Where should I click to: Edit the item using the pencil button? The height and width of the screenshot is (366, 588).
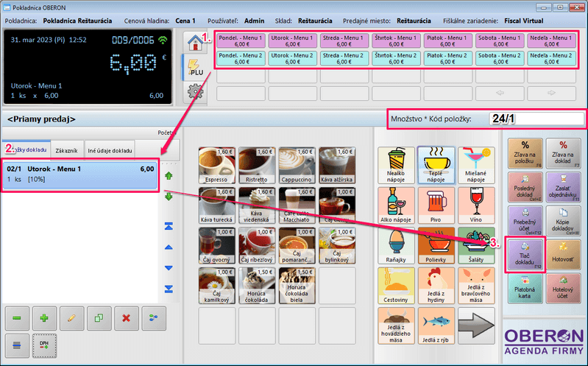[71, 317]
